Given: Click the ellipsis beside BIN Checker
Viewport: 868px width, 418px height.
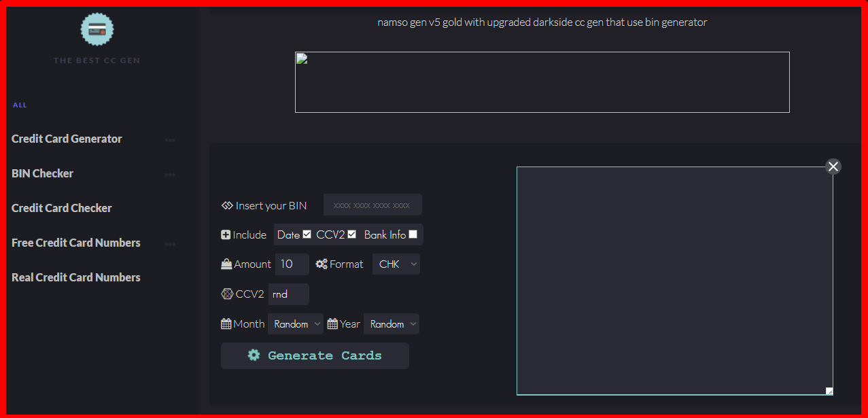Looking at the screenshot, I should coord(170,175).
